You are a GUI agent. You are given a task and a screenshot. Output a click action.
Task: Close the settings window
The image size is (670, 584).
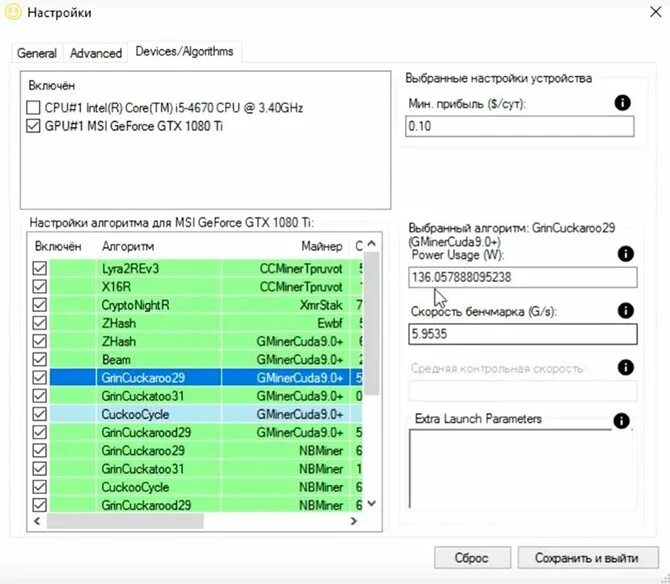(655, 12)
